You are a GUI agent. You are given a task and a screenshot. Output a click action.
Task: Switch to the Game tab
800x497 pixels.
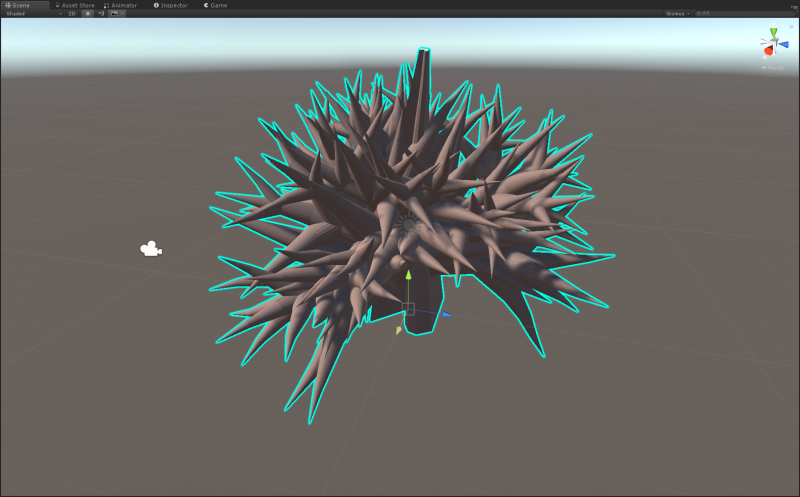(215, 5)
